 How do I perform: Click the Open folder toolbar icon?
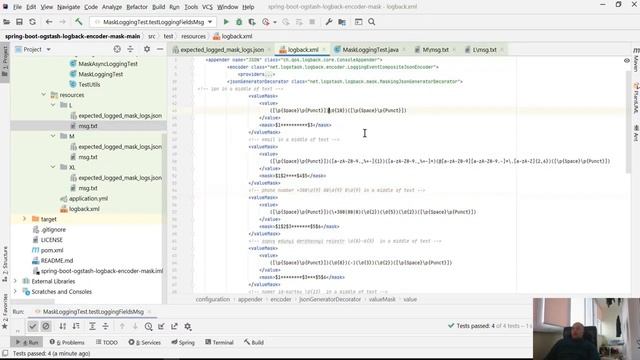click(7, 22)
